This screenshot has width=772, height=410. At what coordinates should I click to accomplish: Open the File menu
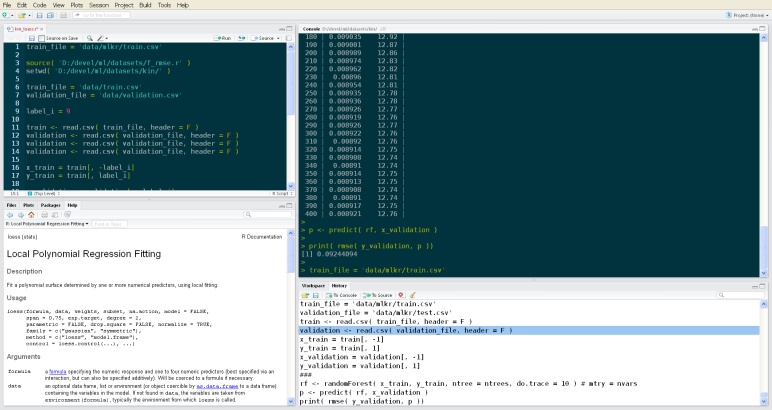coord(7,5)
